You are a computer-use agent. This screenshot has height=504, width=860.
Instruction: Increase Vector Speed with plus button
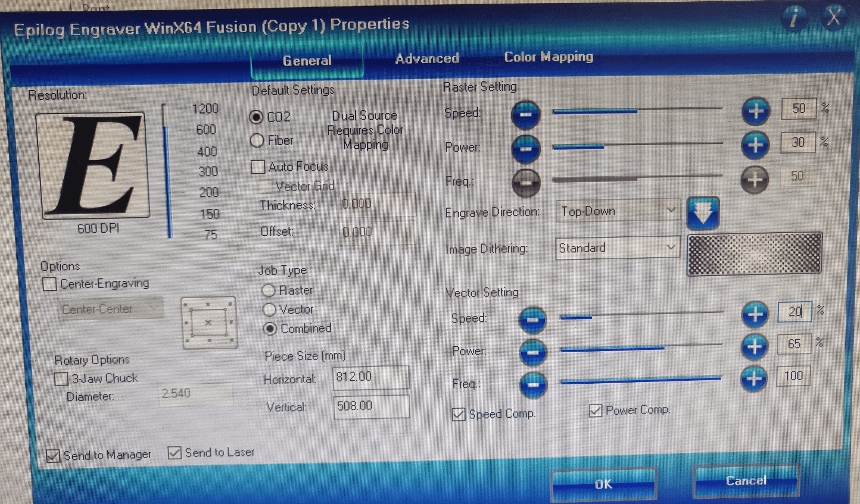click(755, 314)
